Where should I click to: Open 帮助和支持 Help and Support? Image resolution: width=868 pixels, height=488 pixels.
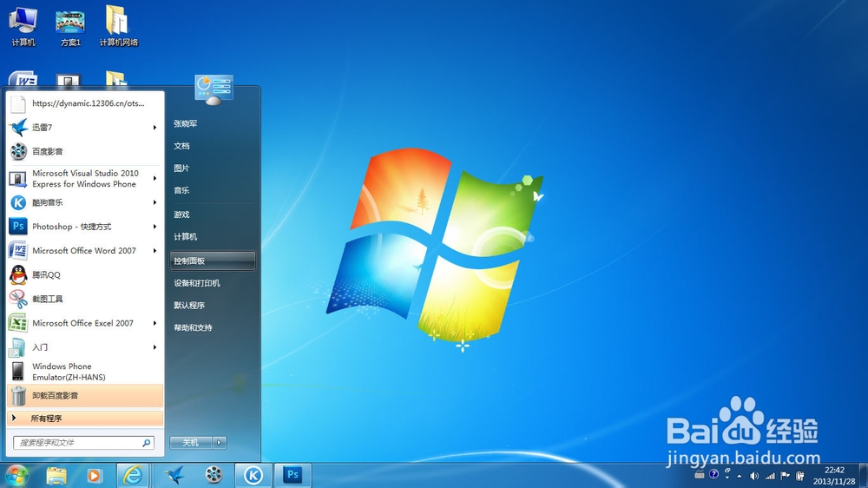click(x=194, y=328)
